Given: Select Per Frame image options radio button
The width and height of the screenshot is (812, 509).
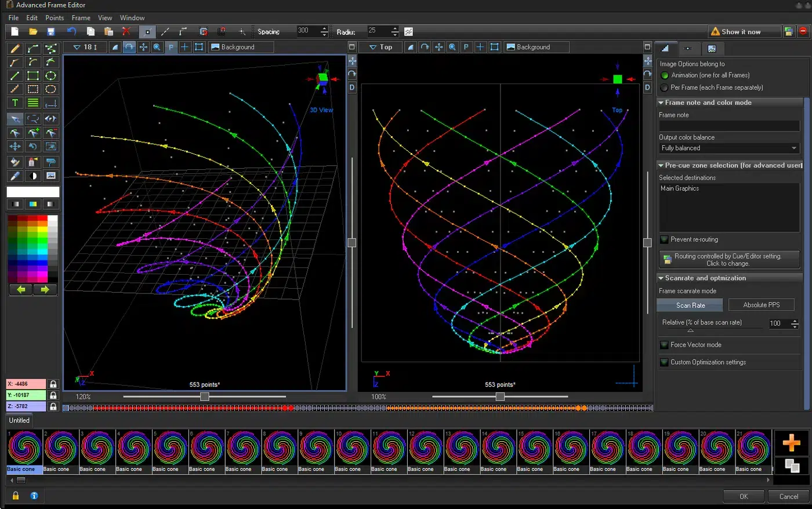Looking at the screenshot, I should (664, 88).
